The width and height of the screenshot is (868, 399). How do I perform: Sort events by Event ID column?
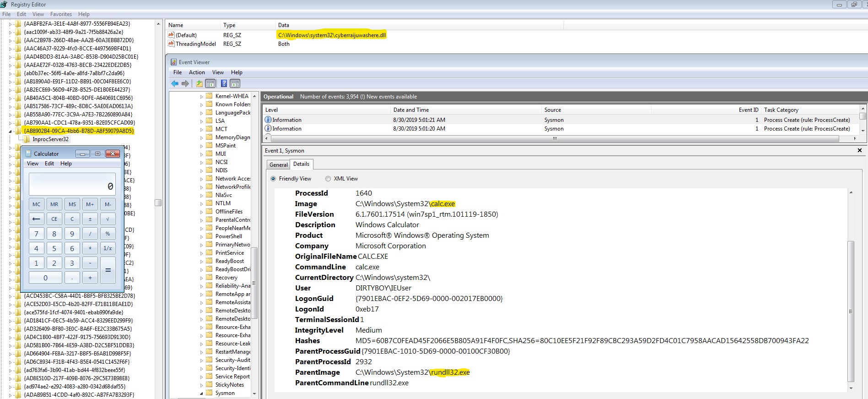(706, 110)
